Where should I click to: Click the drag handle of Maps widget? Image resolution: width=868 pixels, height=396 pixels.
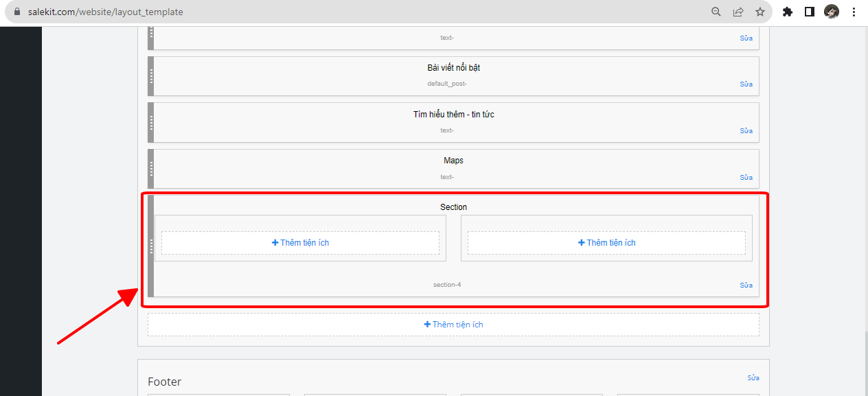(151, 169)
